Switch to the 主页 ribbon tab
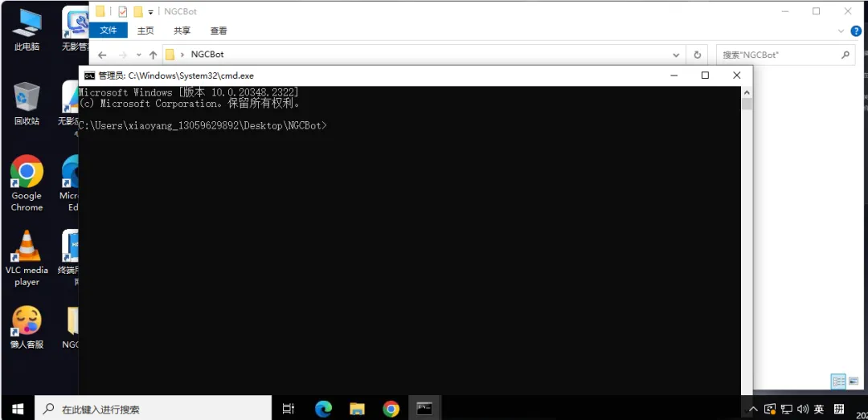Screen dimensions: 868x420 tap(145, 31)
